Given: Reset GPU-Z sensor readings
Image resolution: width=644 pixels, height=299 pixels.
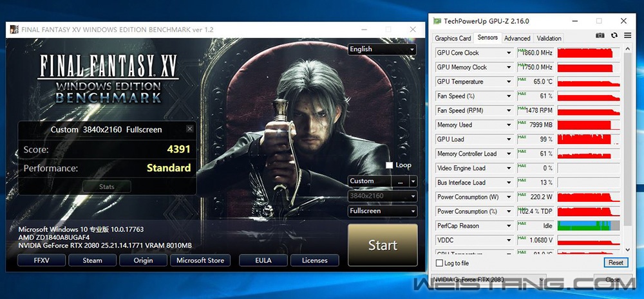Looking at the screenshot, I should (616, 262).
